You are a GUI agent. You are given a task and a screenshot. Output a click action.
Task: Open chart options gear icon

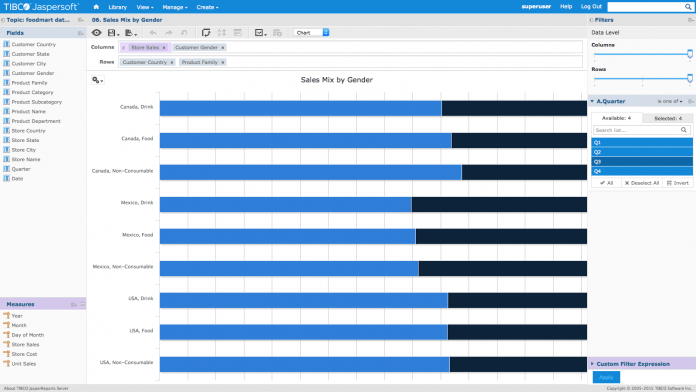pos(98,80)
